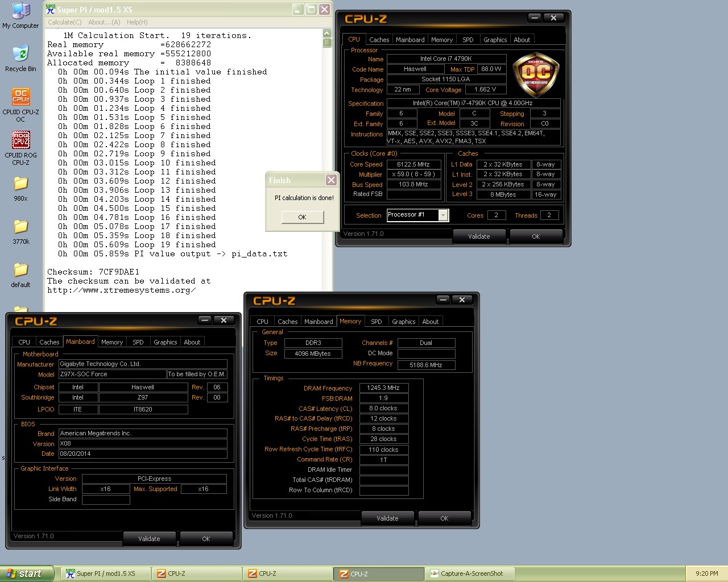Click OK in the Finish dialog
The width and height of the screenshot is (728, 582).
(302, 217)
